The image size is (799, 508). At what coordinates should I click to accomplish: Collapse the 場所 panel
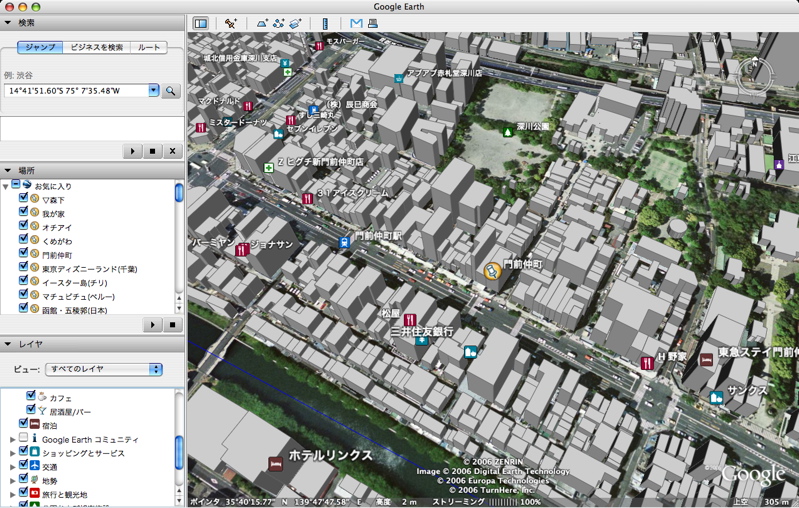8,170
